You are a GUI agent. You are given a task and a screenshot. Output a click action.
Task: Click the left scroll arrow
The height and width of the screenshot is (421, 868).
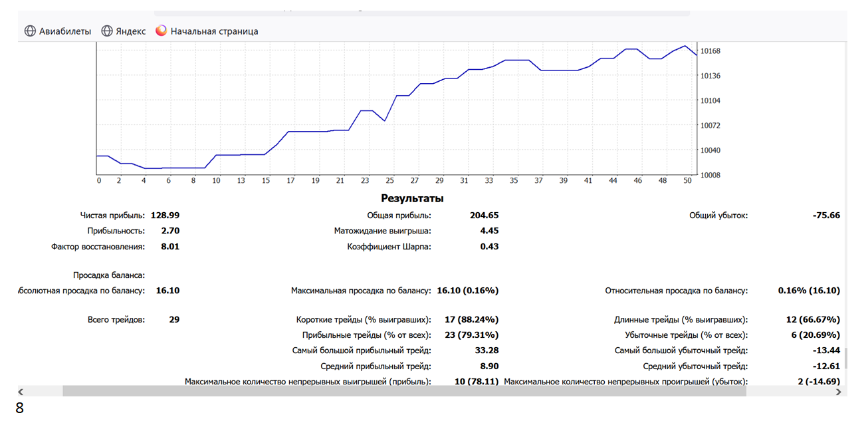point(20,392)
